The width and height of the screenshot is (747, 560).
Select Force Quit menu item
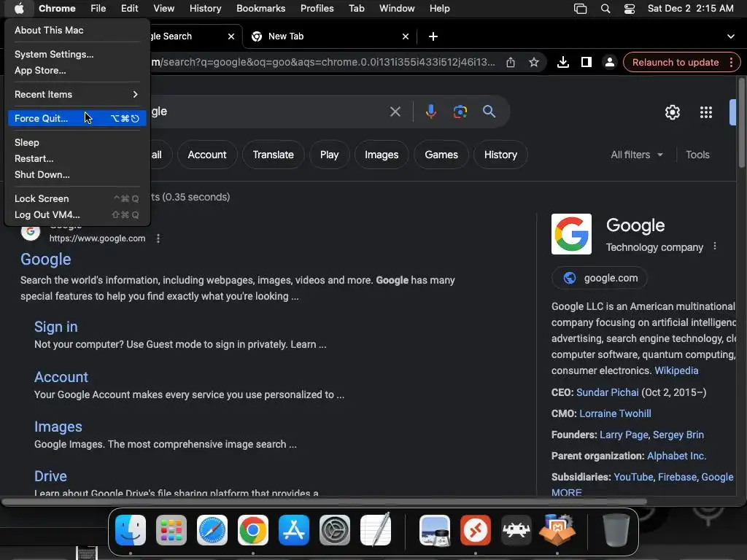coord(77,118)
